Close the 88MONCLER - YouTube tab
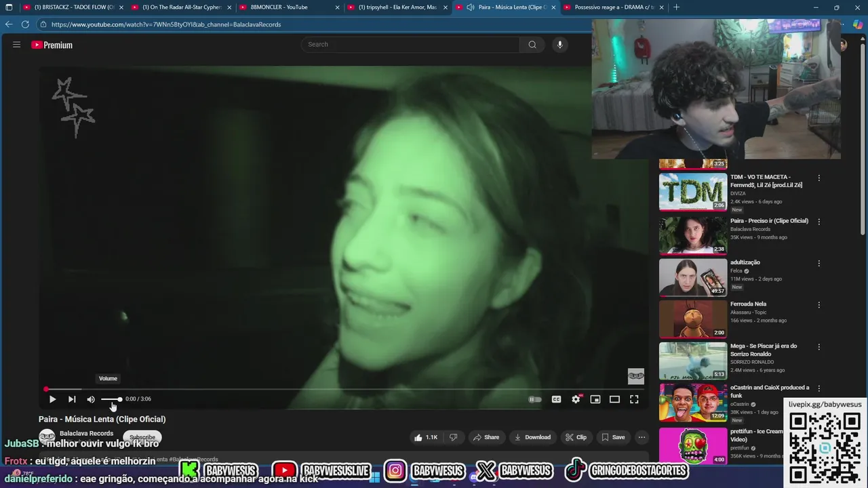This screenshot has width=868, height=488. point(337,7)
